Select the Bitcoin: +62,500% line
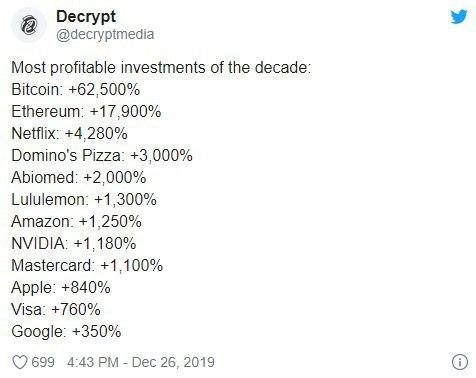The image size is (476, 378). click(76, 89)
